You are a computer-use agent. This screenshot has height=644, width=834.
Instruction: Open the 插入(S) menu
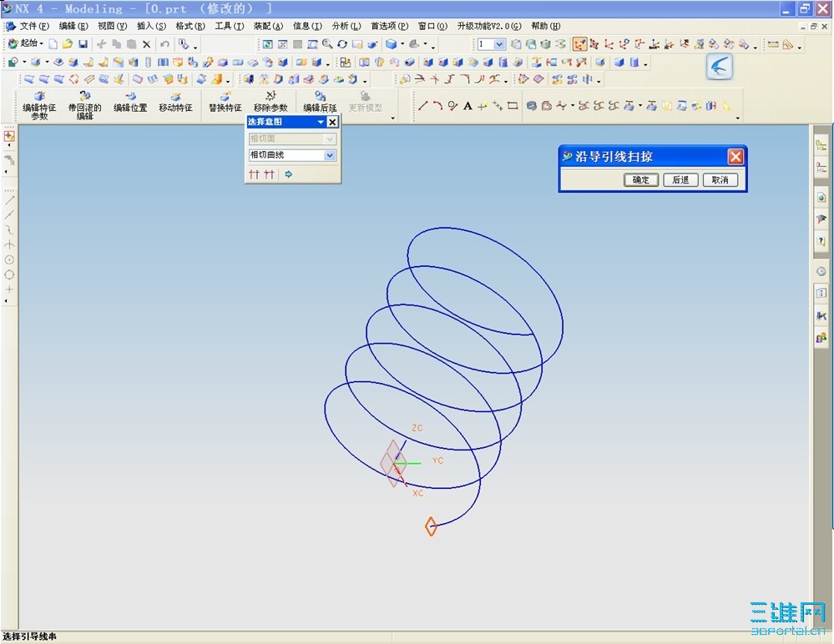[x=152, y=26]
